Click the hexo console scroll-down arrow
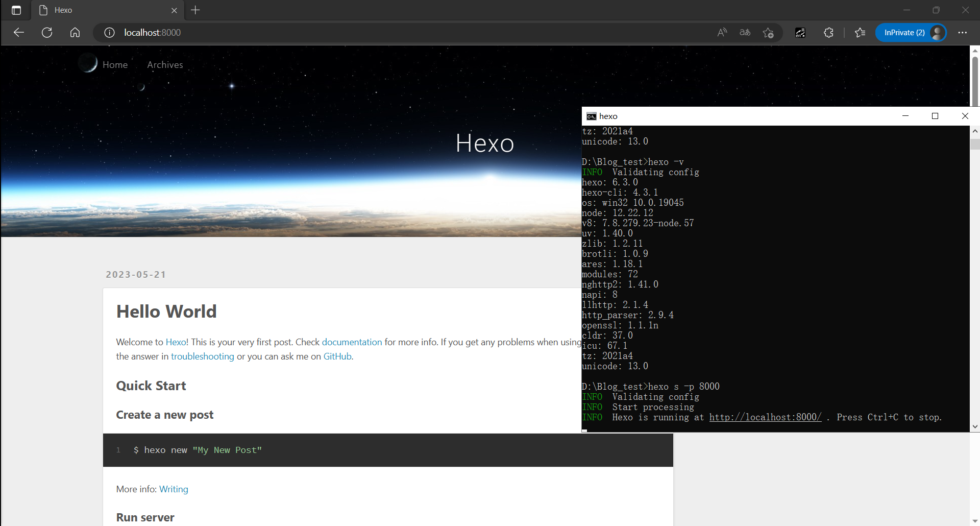The width and height of the screenshot is (980, 526). tap(975, 426)
